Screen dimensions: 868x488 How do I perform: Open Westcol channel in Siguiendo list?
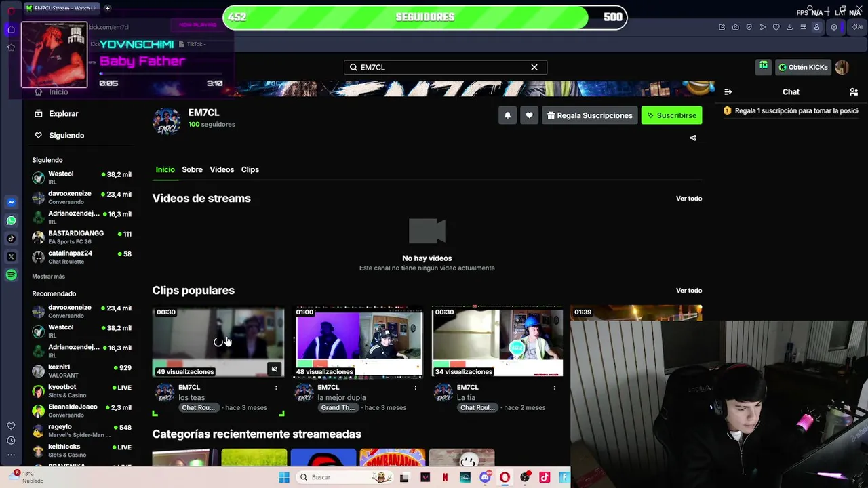[x=81, y=178]
